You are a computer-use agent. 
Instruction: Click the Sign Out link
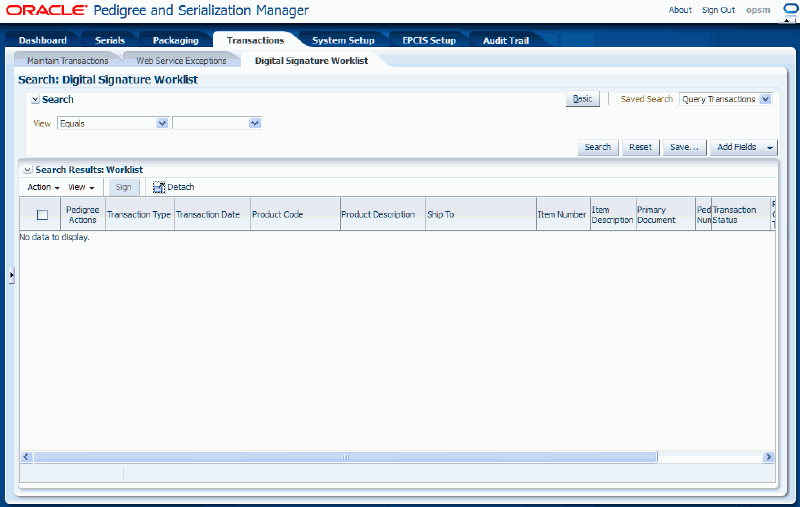tap(718, 10)
